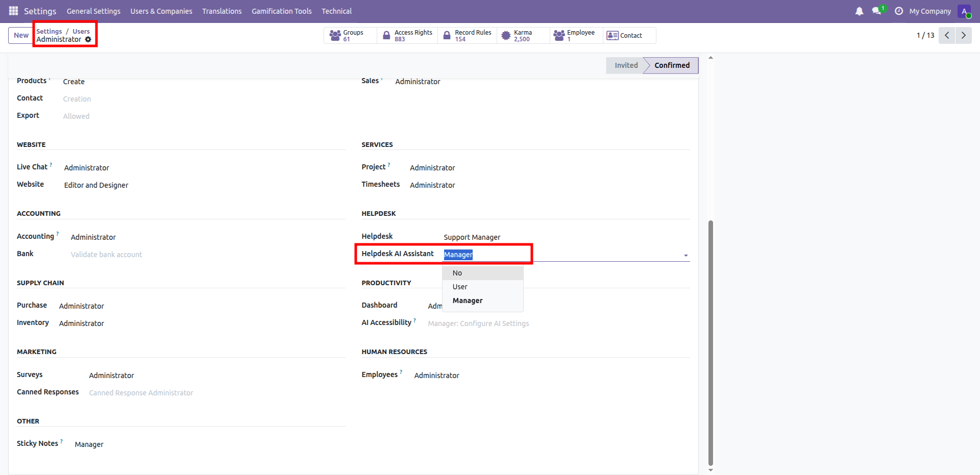980x475 pixels.
Task: Select No in dropdown list
Action: 483,273
